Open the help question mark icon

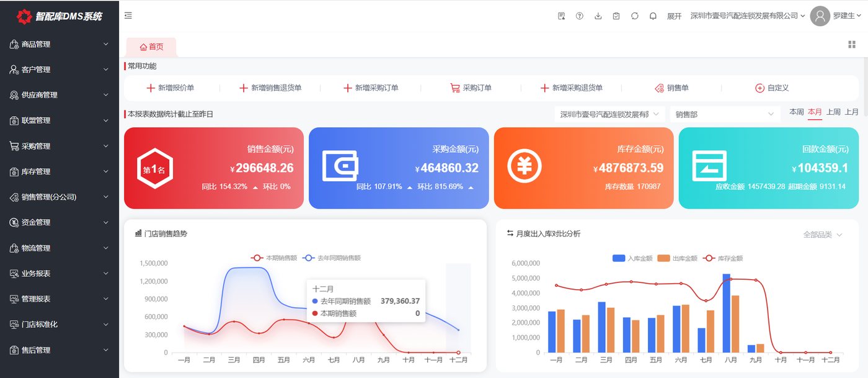(x=580, y=16)
